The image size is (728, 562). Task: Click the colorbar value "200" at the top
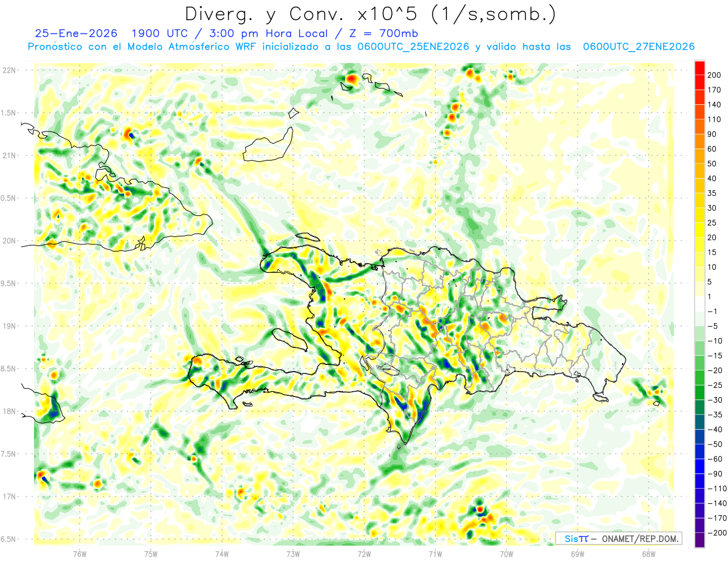click(715, 75)
